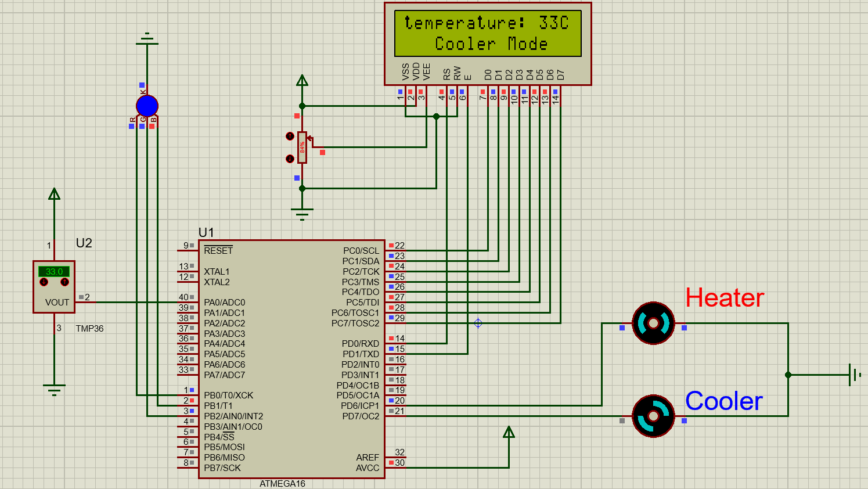This screenshot has height=489, width=868.
Task: Click the 'PA0/ADC0' pin label
Action: coord(225,303)
